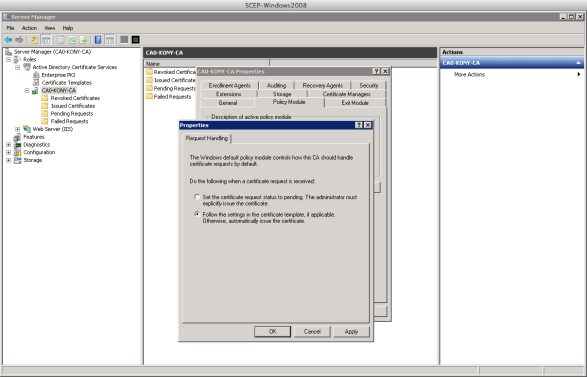The width and height of the screenshot is (587, 377).
Task: Collapse the CA0-KONY-CA tree node
Action: point(27,91)
